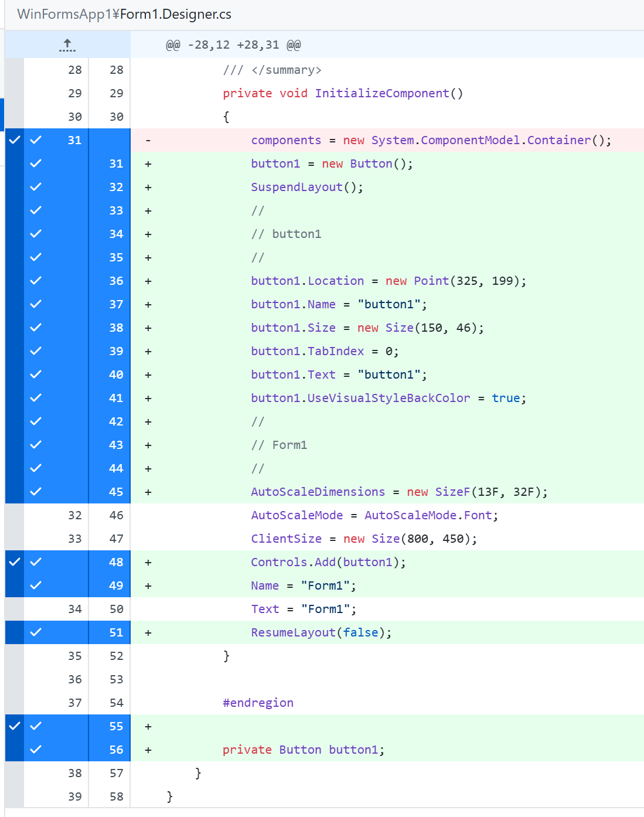Deselect 'private Button button1' line checkmark
644x817 pixels.
[36, 750]
